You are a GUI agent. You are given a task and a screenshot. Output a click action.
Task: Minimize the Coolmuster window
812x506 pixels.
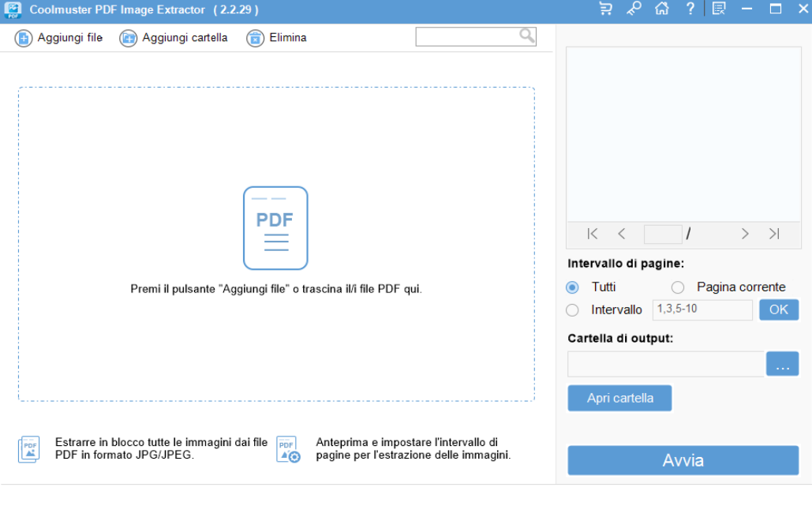coord(747,9)
